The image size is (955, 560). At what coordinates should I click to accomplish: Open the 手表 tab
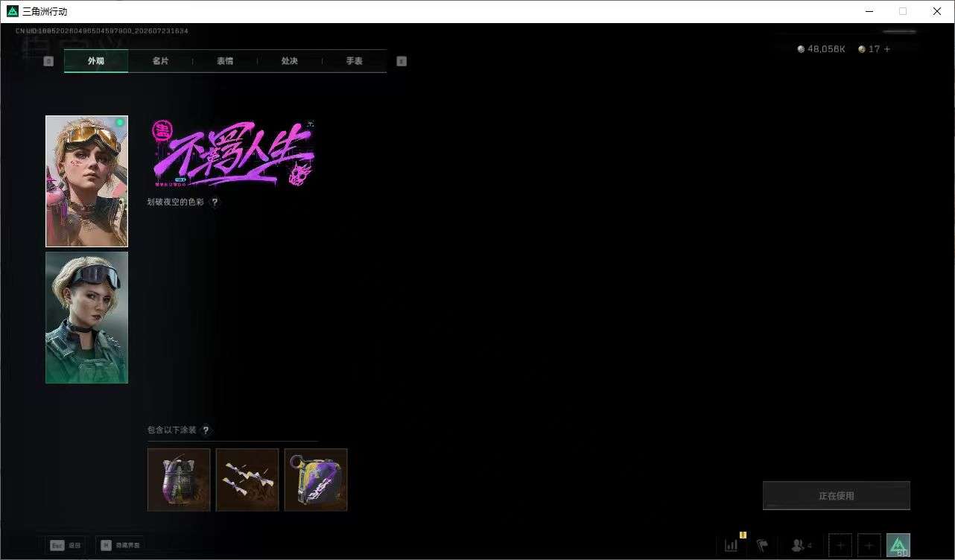tap(355, 61)
